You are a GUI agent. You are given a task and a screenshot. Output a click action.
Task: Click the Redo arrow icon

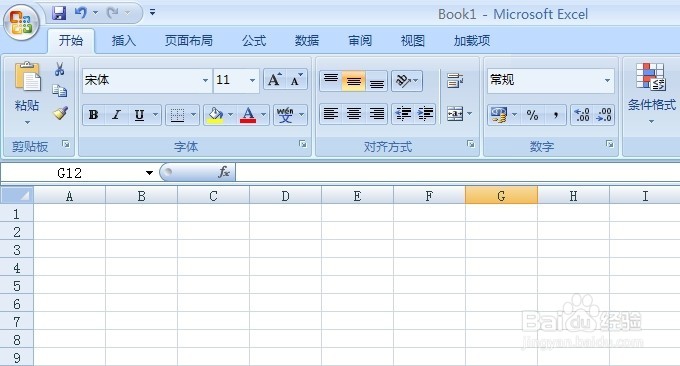pos(113,13)
